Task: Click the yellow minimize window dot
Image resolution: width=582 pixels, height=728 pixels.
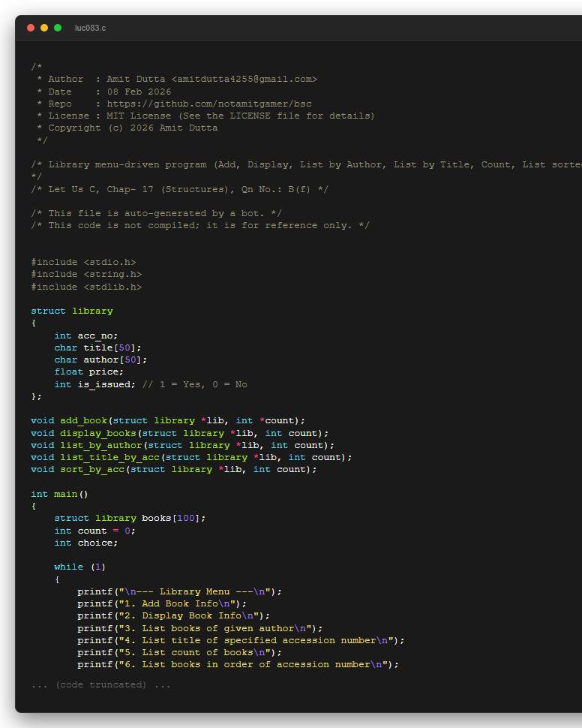Action: click(44, 28)
